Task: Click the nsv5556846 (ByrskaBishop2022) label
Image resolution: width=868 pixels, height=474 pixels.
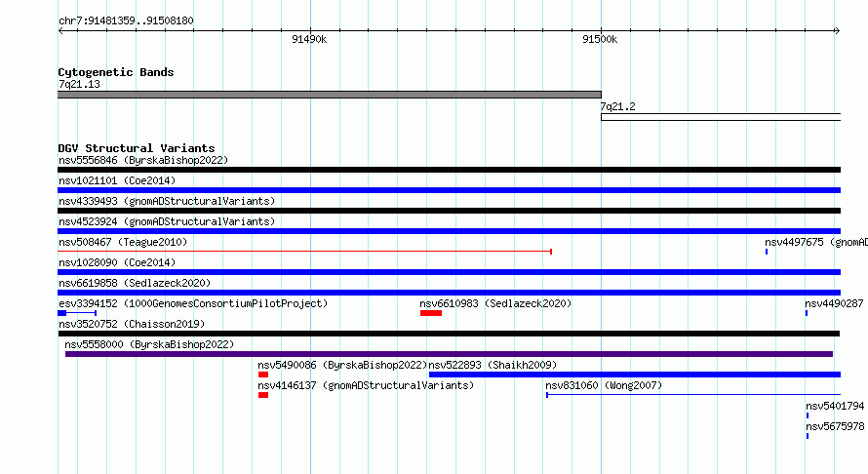Action: (x=143, y=160)
